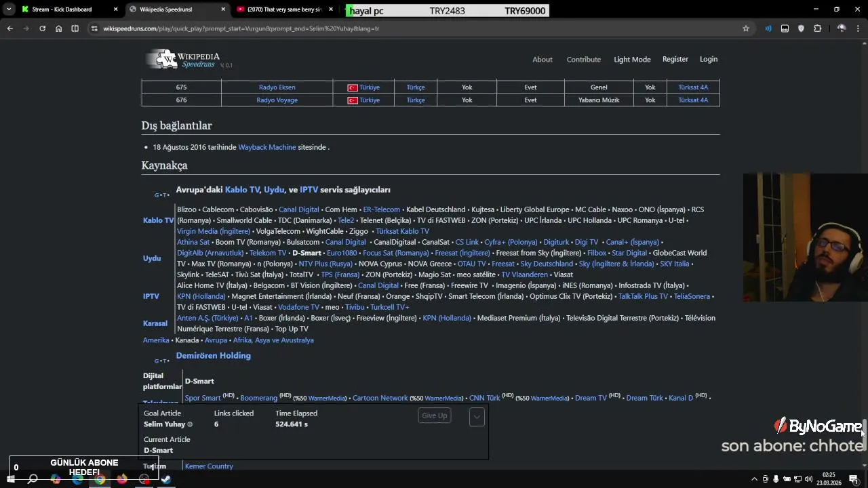This screenshot has width=868, height=488.
Task: Open the Vodafone TV link
Action: [x=298, y=307]
